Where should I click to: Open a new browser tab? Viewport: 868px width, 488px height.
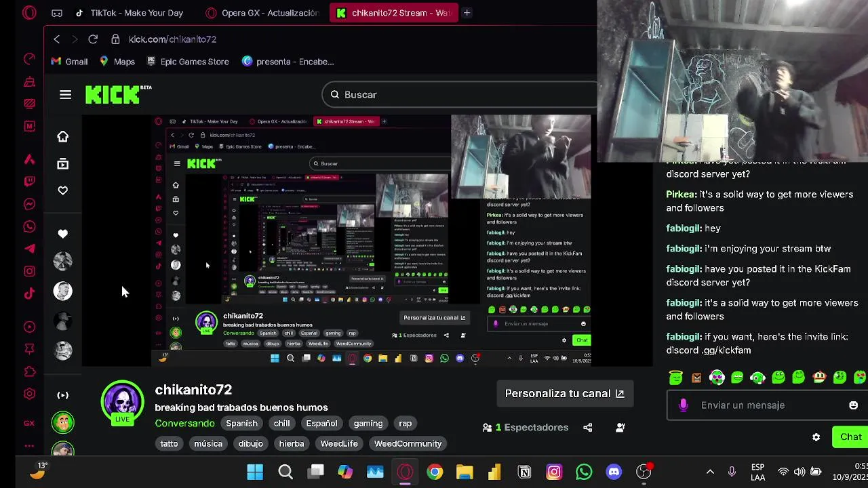467,13
